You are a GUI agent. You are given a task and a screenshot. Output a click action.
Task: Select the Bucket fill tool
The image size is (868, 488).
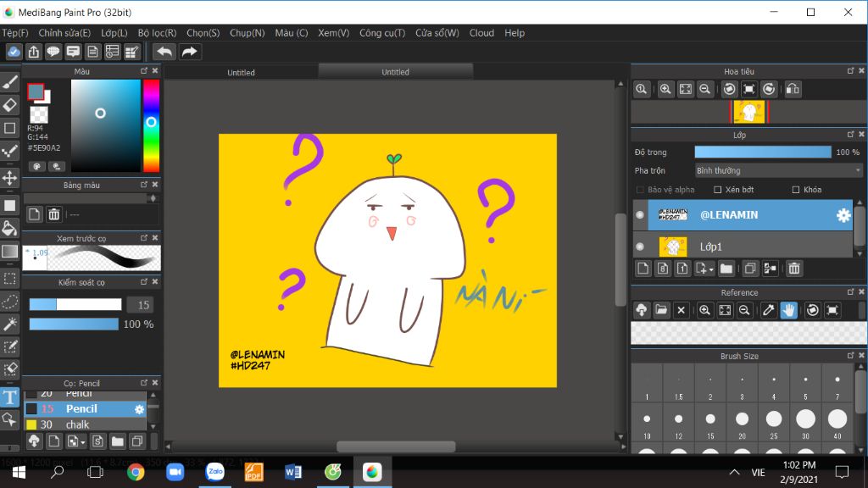click(9, 228)
